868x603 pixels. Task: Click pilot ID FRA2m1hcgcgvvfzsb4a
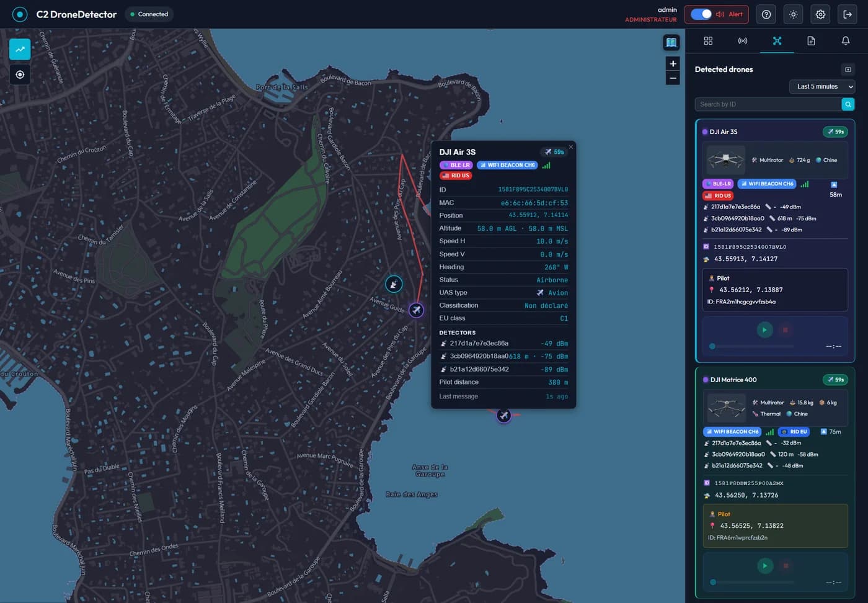(742, 302)
